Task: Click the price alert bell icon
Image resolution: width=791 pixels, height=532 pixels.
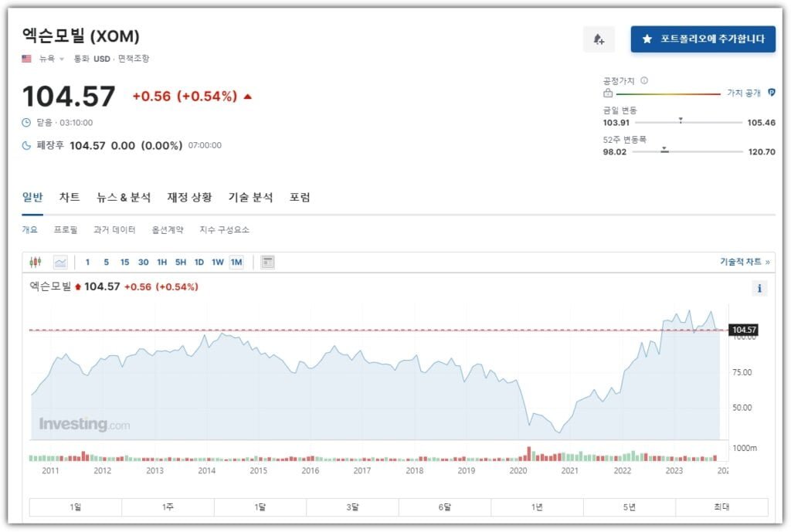Action: point(599,39)
